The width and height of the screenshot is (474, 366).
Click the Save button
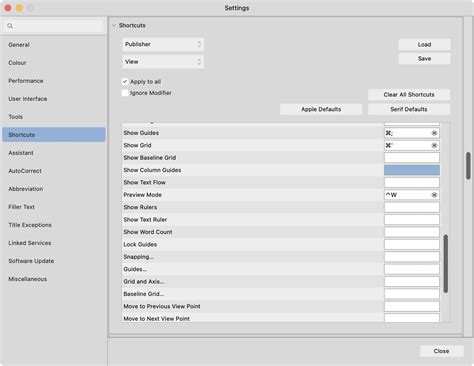tap(424, 58)
